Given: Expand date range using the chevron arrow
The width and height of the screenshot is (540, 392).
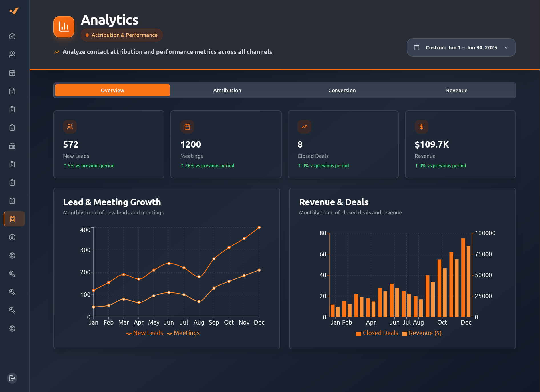Looking at the screenshot, I should 506,47.
